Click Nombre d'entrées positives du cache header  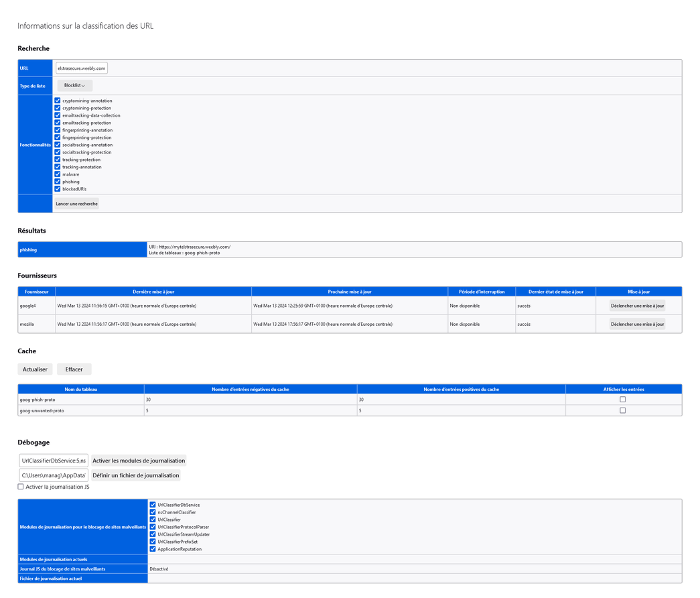tap(461, 390)
